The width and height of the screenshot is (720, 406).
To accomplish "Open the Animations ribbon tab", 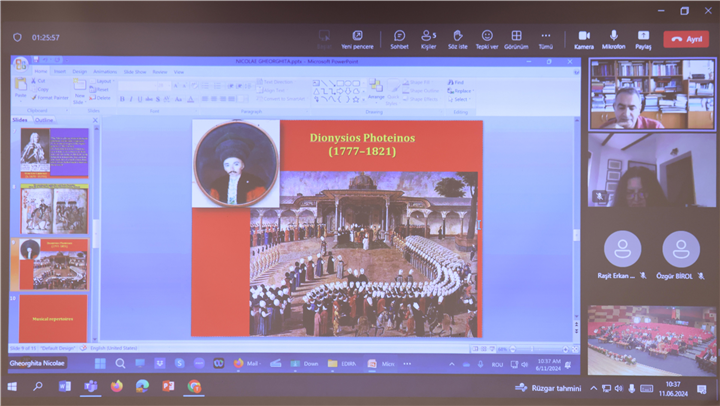I will (x=105, y=72).
